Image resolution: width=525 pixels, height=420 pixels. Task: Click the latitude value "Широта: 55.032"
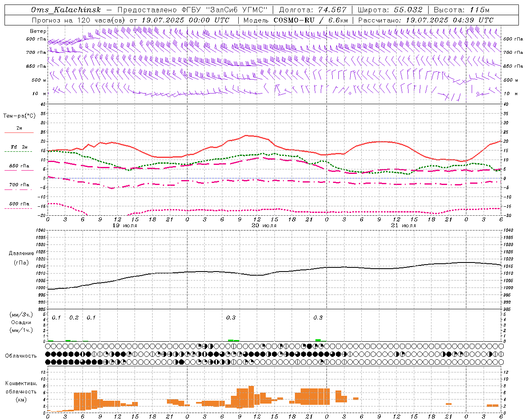(390, 10)
